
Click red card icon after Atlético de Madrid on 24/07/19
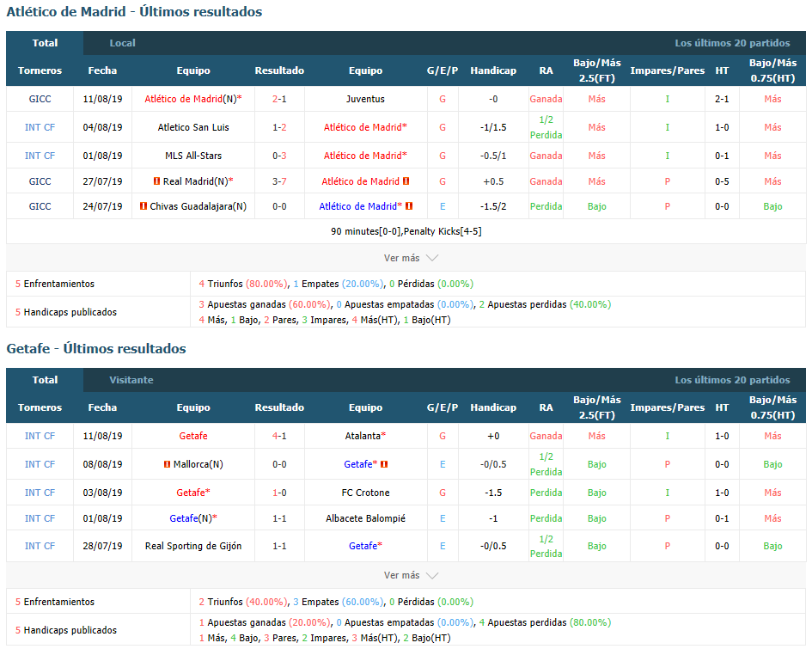point(409,206)
